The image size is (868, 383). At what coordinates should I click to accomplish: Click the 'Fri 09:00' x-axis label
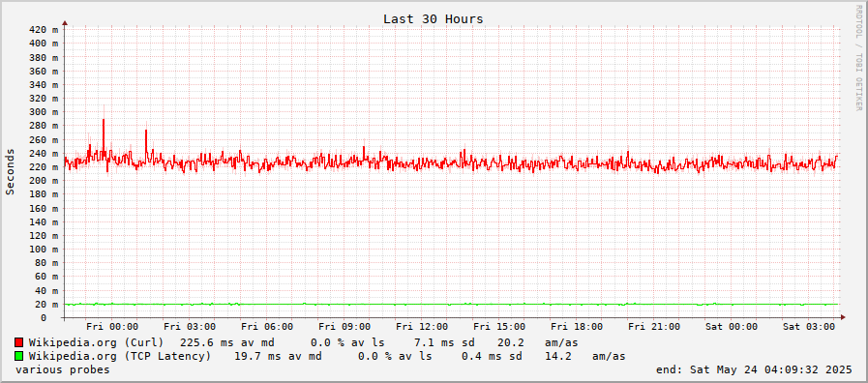coord(344,328)
